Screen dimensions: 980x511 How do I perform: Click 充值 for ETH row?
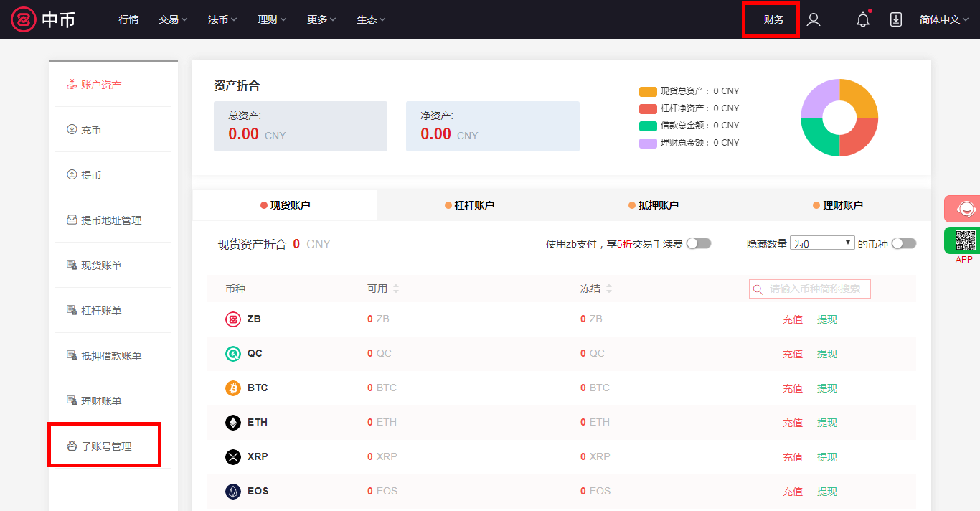pyautogui.click(x=793, y=423)
